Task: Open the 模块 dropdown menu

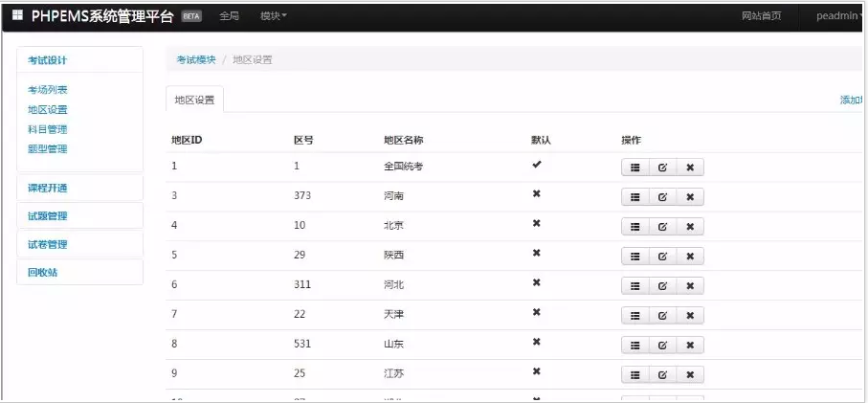Action: (x=273, y=16)
